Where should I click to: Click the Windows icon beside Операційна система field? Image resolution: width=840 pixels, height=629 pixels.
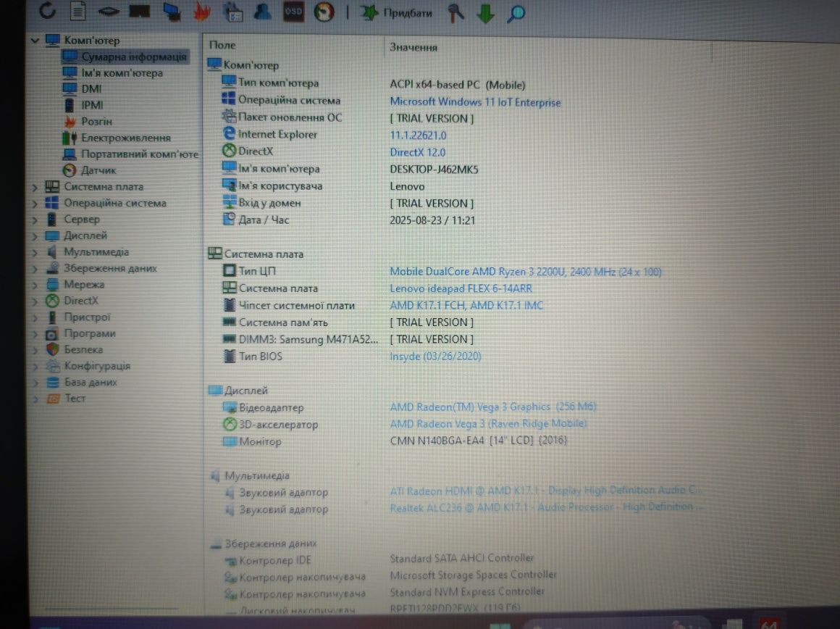point(228,99)
